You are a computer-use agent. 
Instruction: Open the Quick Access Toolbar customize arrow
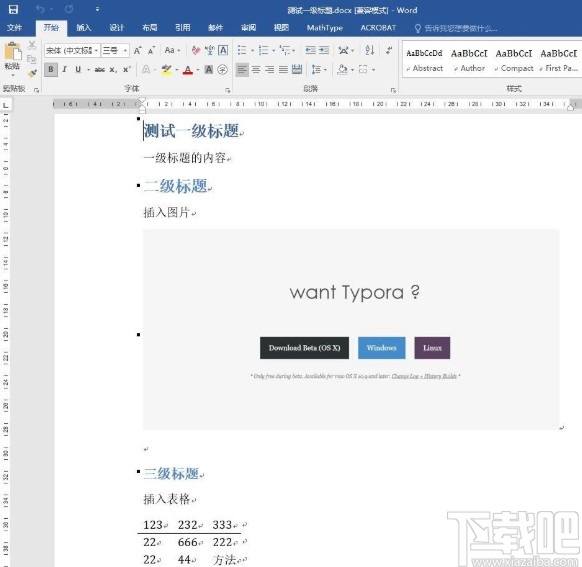pyautogui.click(x=97, y=10)
